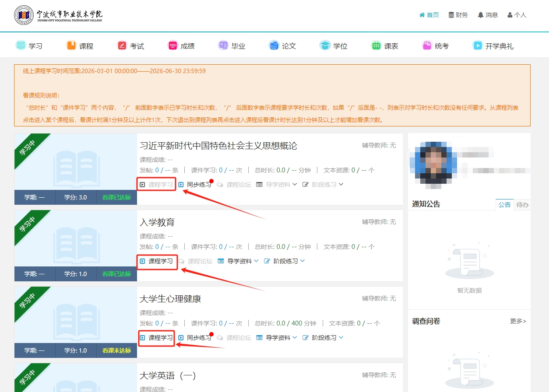Click the 大学生心理健康 course thumbnail
Screen dimensions: 549x392
(76, 322)
